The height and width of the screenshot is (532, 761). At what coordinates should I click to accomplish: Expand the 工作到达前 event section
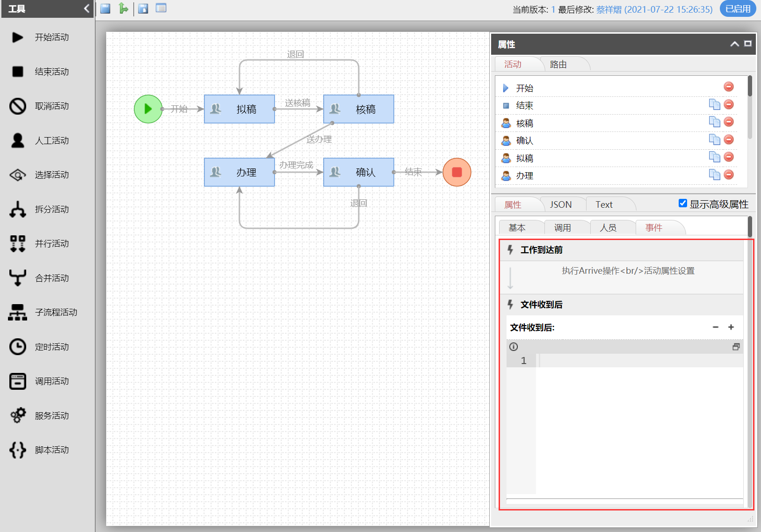[x=543, y=250]
